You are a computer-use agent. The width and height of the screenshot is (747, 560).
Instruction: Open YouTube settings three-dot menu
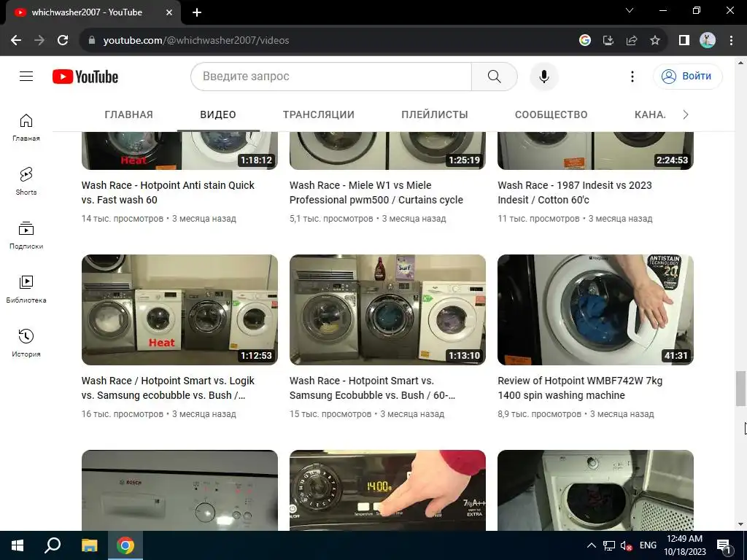[632, 76]
